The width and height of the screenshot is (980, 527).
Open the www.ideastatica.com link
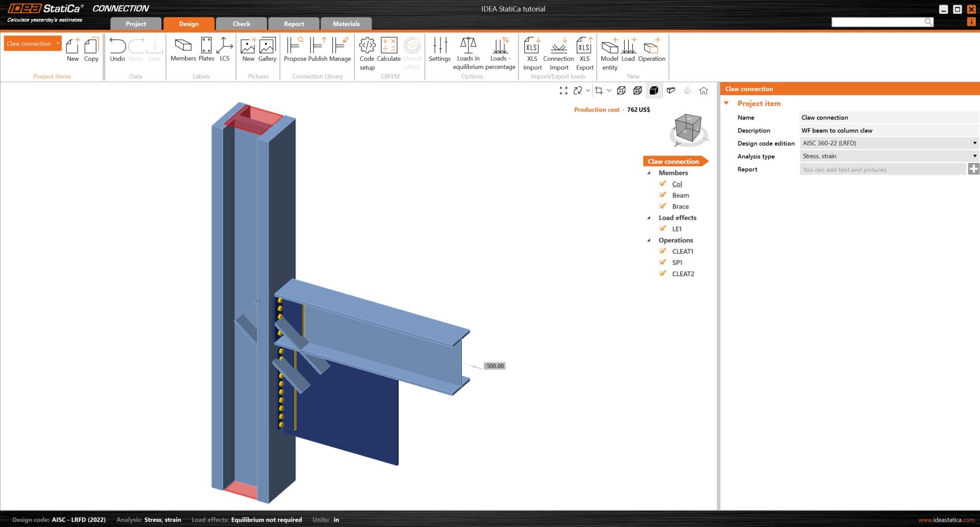[947, 519]
